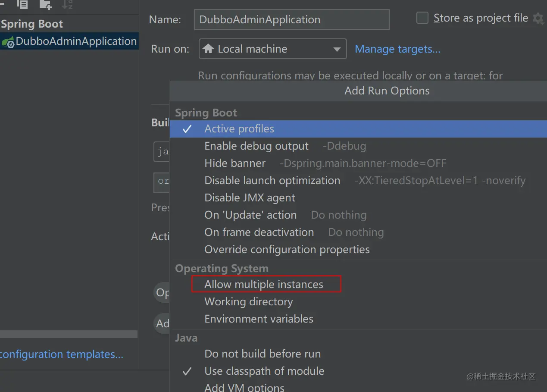The height and width of the screenshot is (392, 547).
Task: Open Edit configuration templates link
Action: coord(62,354)
